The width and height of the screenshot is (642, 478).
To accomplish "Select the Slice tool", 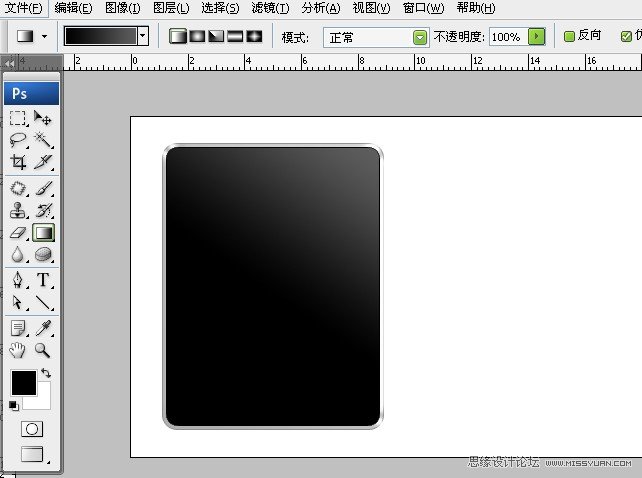I will pyautogui.click(x=43, y=162).
